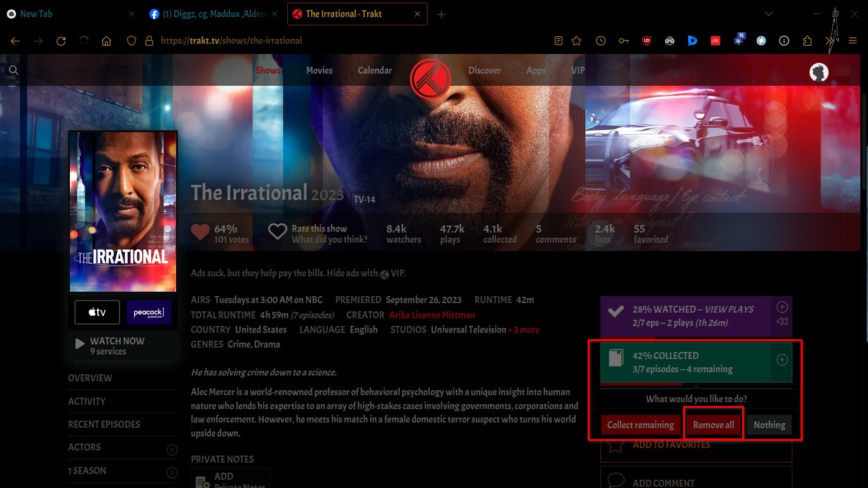Open the Shows menu

(268, 70)
